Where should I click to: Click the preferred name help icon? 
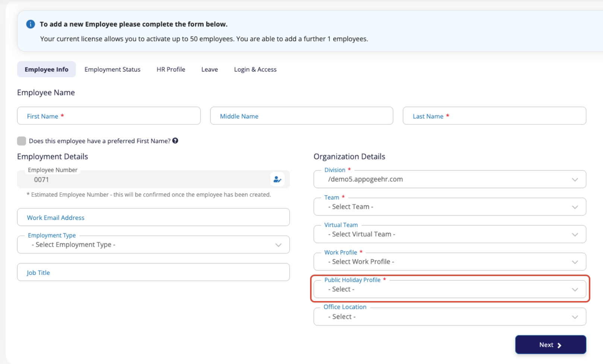(x=175, y=140)
